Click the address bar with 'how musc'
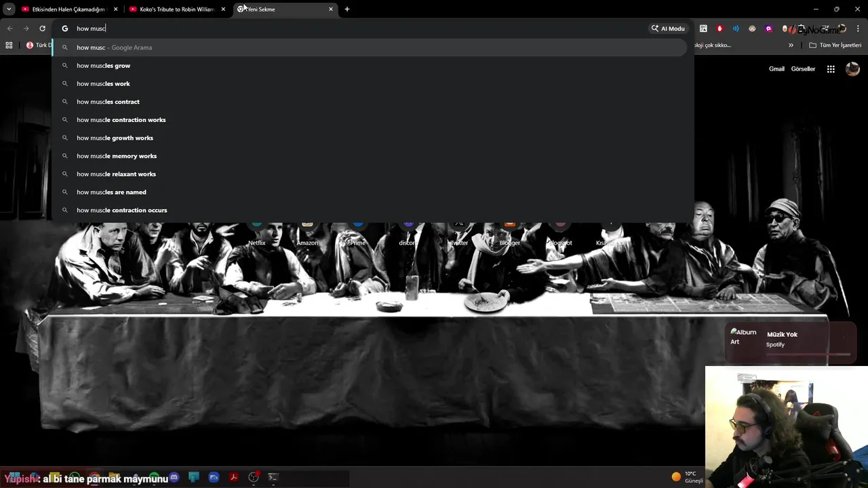Image resolution: width=868 pixels, height=488 pixels. pyautogui.click(x=359, y=28)
